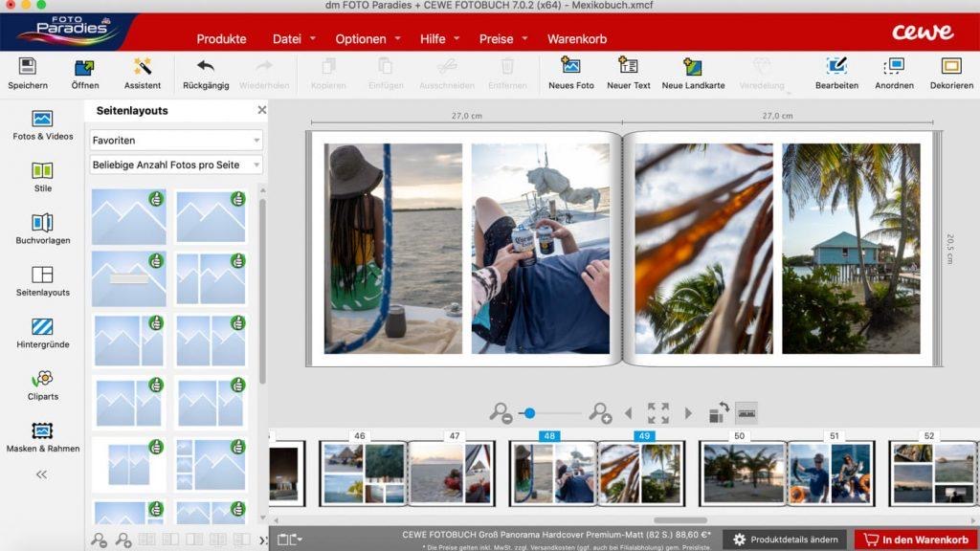
Task: Add a Neues Foto to page
Action: pyautogui.click(x=570, y=73)
